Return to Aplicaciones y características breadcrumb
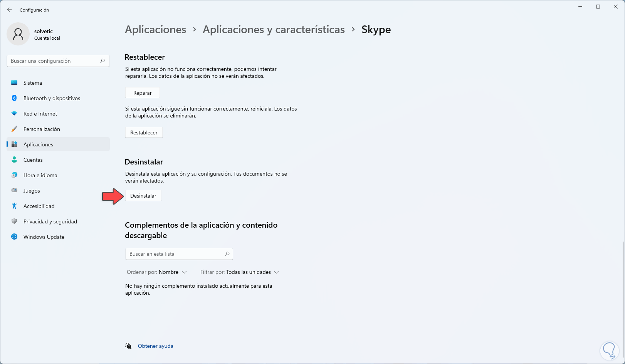Screen dimensions: 625x364 [x=274, y=30]
